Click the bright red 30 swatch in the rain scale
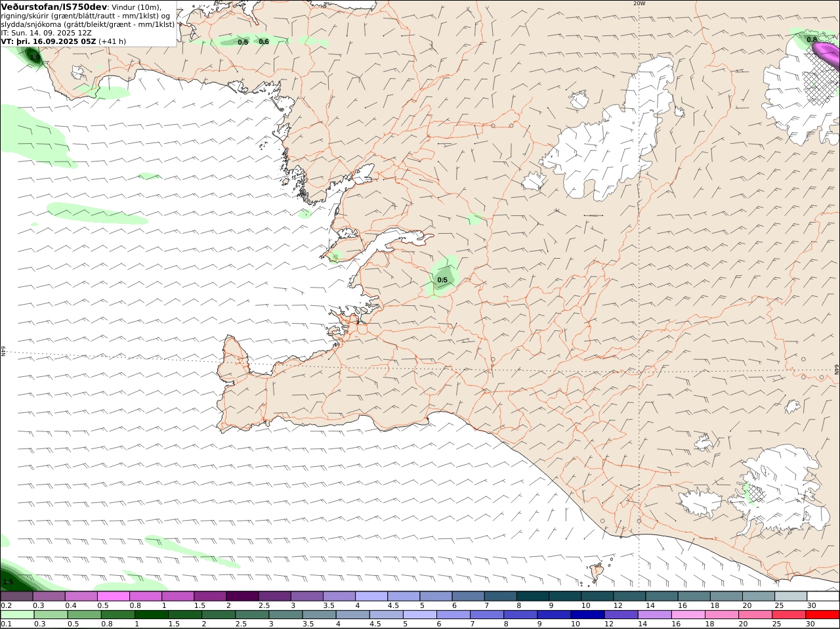Image resolution: width=840 pixels, height=629 pixels. [823, 615]
